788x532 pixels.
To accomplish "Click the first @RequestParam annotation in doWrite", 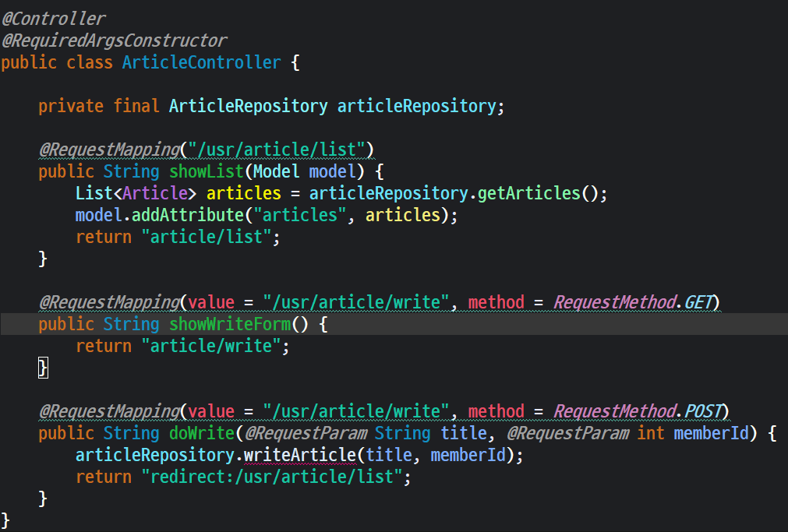I will click(306, 433).
